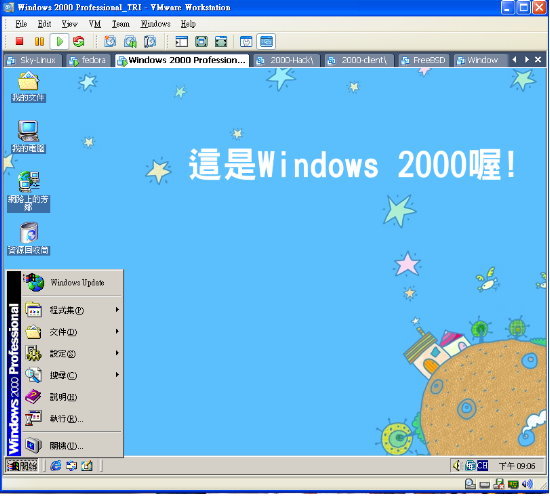Click the VMware status bar sound icon
The height and width of the screenshot is (497, 550).
click(x=527, y=484)
